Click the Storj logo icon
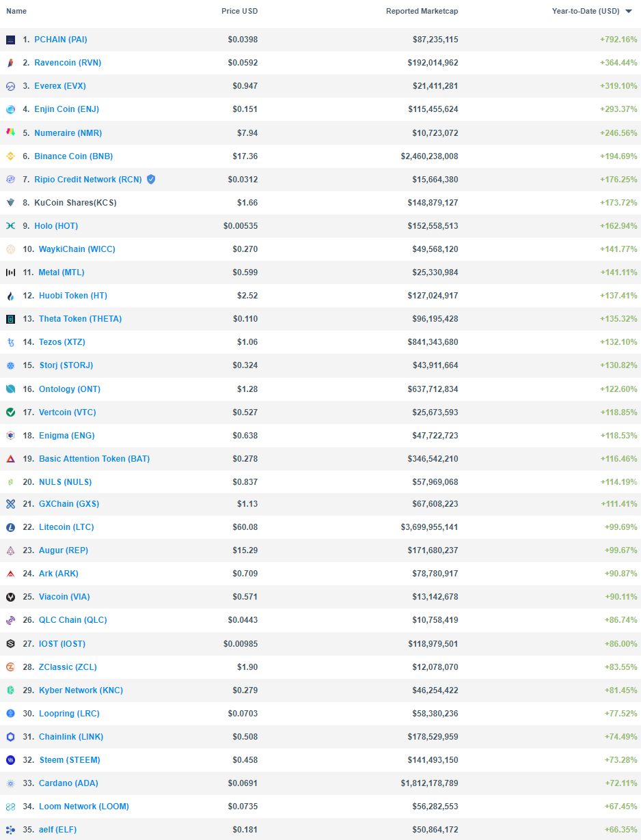Viewport: 641px width, 840px height. [x=10, y=365]
